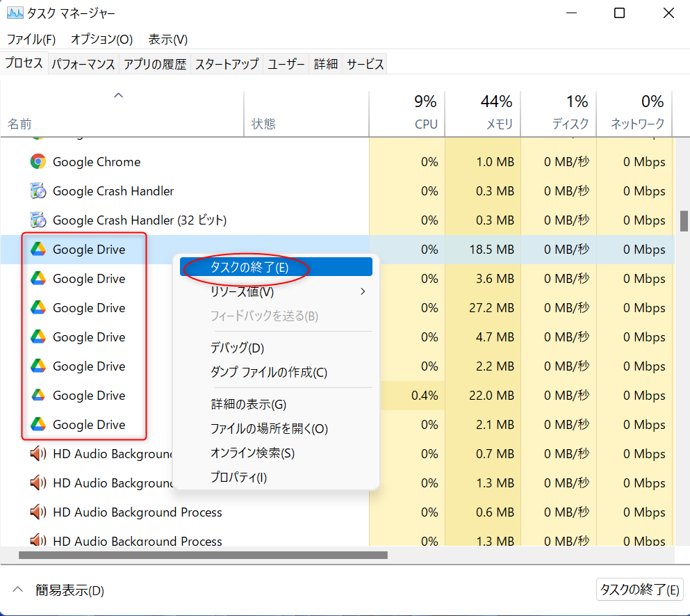Viewport: 690px width, 616px height.
Task: Select the Google Drive icon in the 18.5 MB row
Action: click(x=38, y=249)
